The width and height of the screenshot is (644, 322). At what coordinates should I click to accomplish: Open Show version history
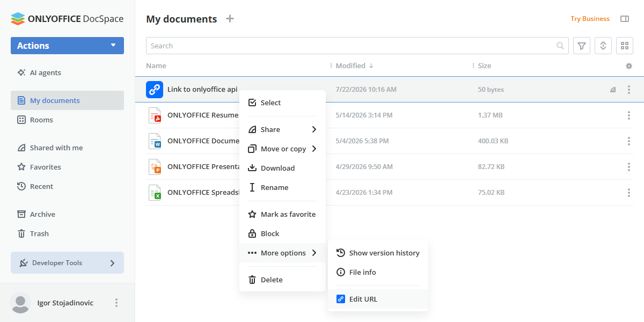point(378,253)
